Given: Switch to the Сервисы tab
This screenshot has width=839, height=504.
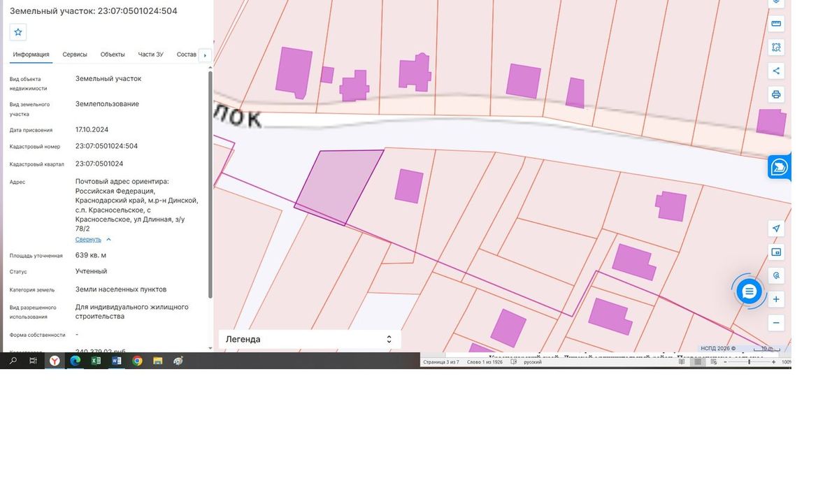Looking at the screenshot, I should (x=75, y=55).
